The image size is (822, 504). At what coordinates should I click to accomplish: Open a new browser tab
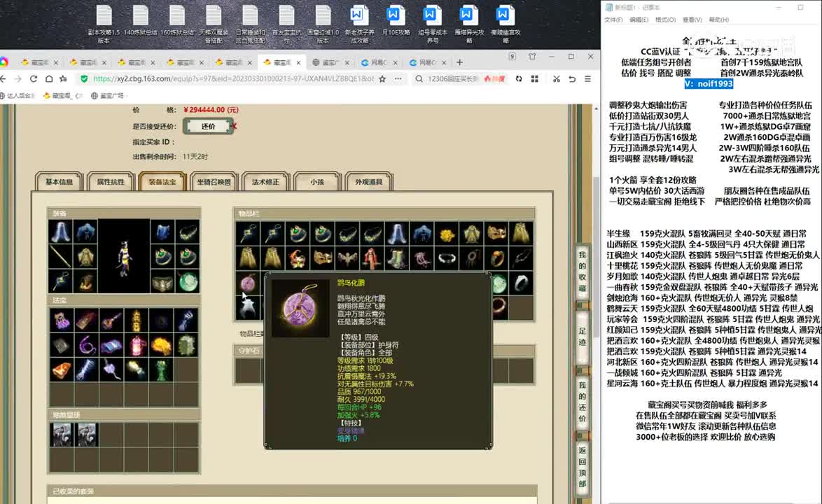pyautogui.click(x=460, y=62)
